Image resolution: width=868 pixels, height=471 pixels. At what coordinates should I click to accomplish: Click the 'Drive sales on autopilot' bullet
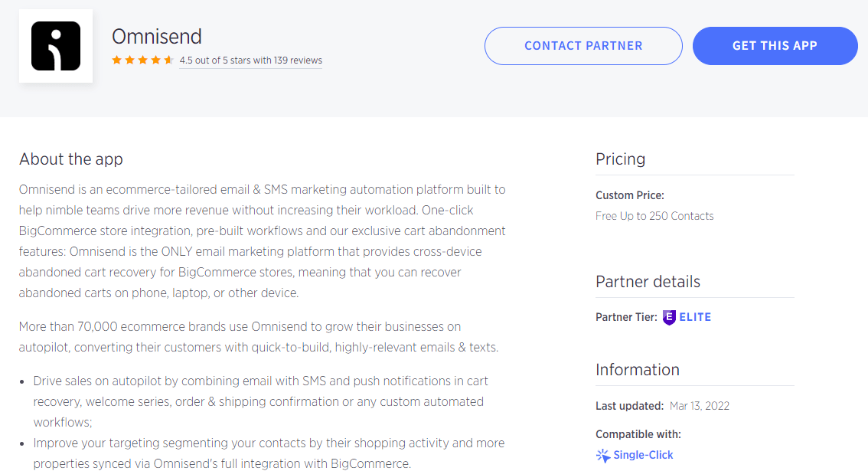click(x=261, y=402)
